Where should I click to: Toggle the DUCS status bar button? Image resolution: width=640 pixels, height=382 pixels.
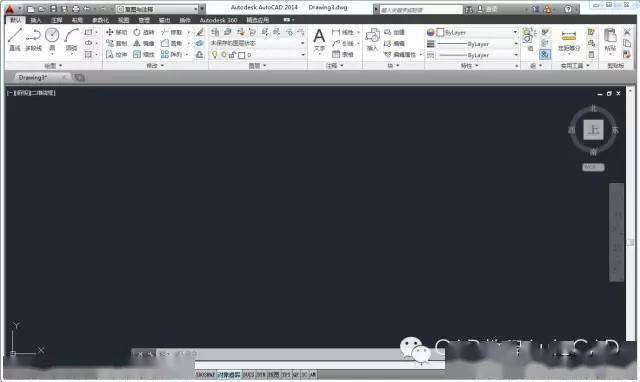tap(249, 374)
